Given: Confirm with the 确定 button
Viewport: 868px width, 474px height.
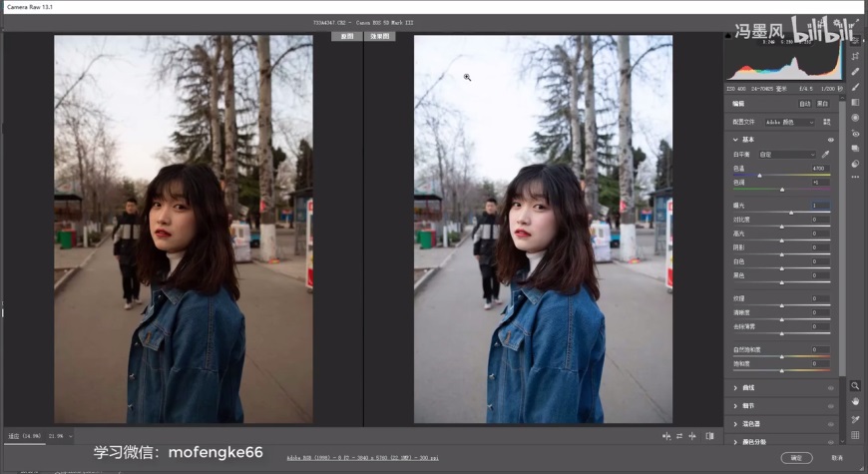Looking at the screenshot, I should [x=796, y=458].
